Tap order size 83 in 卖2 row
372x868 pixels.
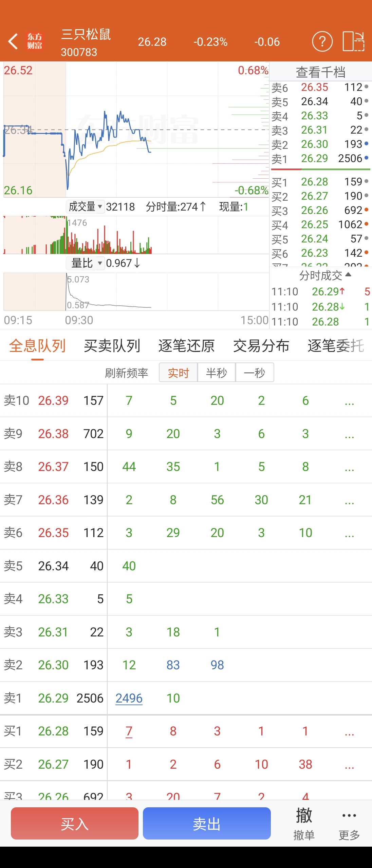pyautogui.click(x=173, y=665)
